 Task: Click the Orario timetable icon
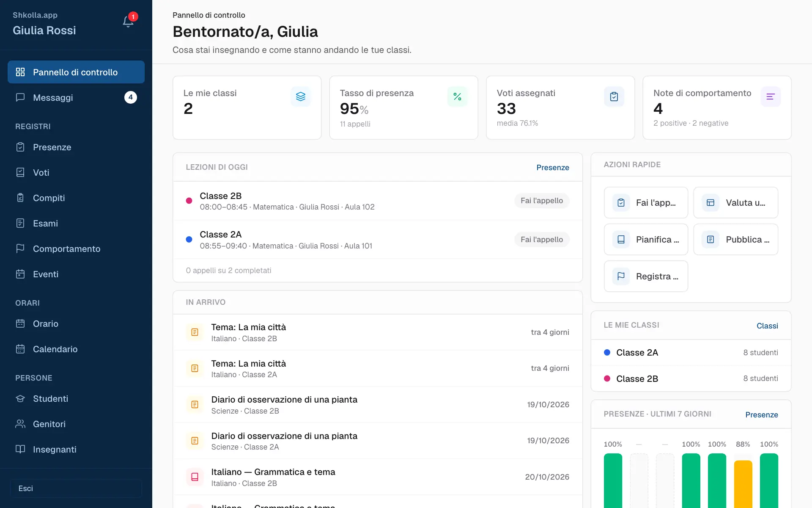coord(20,323)
